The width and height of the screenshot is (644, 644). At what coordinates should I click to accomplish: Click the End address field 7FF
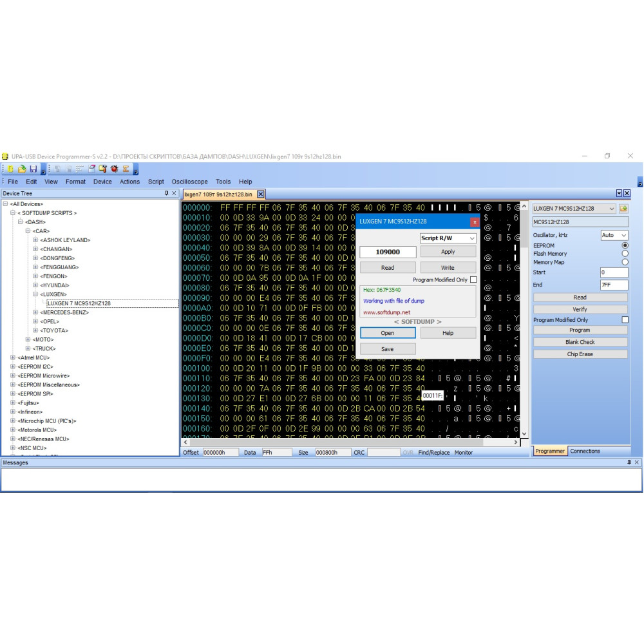click(x=614, y=285)
